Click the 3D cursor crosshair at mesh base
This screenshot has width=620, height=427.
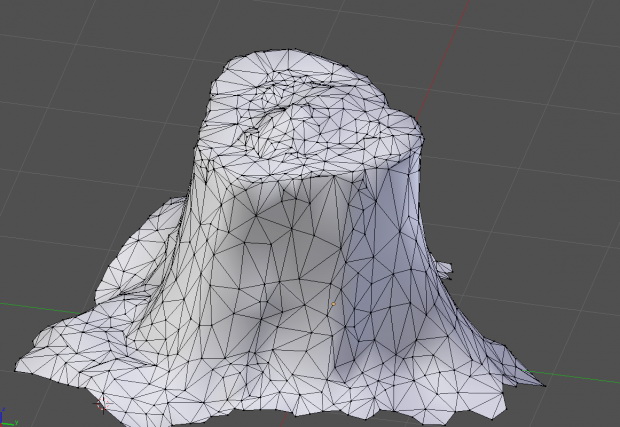click(102, 404)
